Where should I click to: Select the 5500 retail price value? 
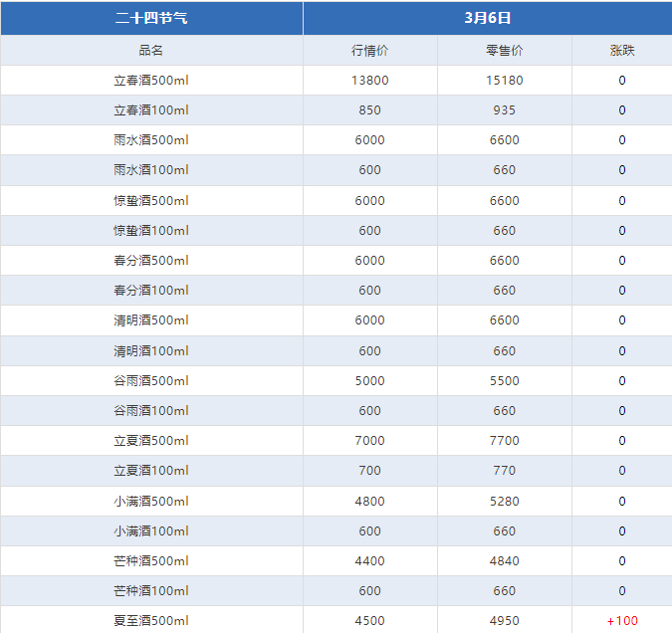point(505,381)
